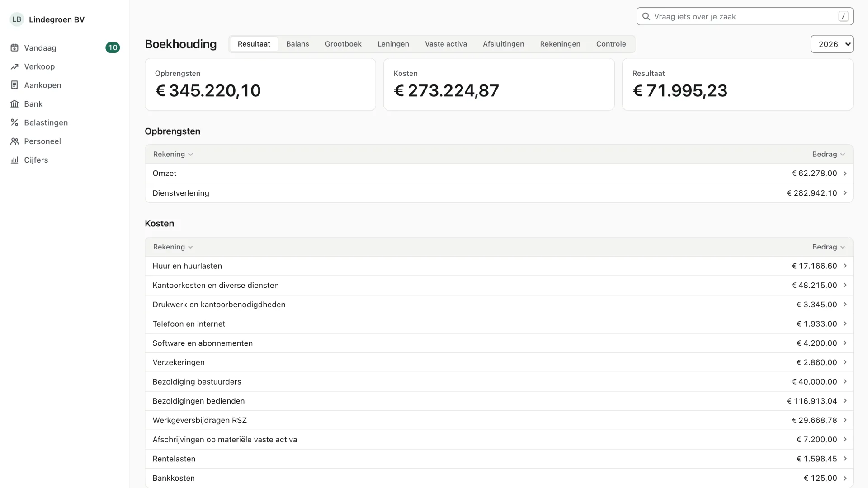Sort Kosten table by Bedrag column

point(828,247)
